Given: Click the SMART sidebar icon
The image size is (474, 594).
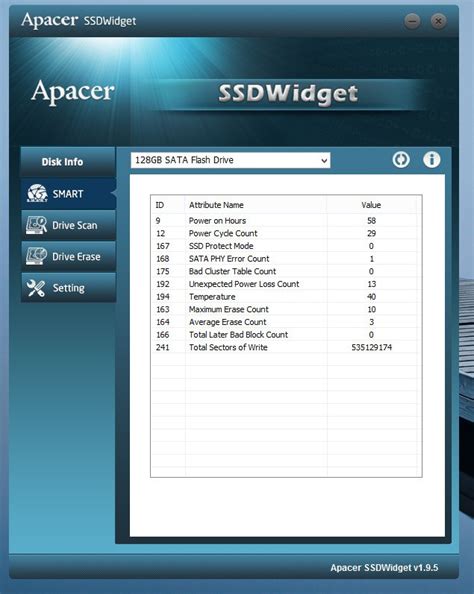Looking at the screenshot, I should [x=37, y=193].
